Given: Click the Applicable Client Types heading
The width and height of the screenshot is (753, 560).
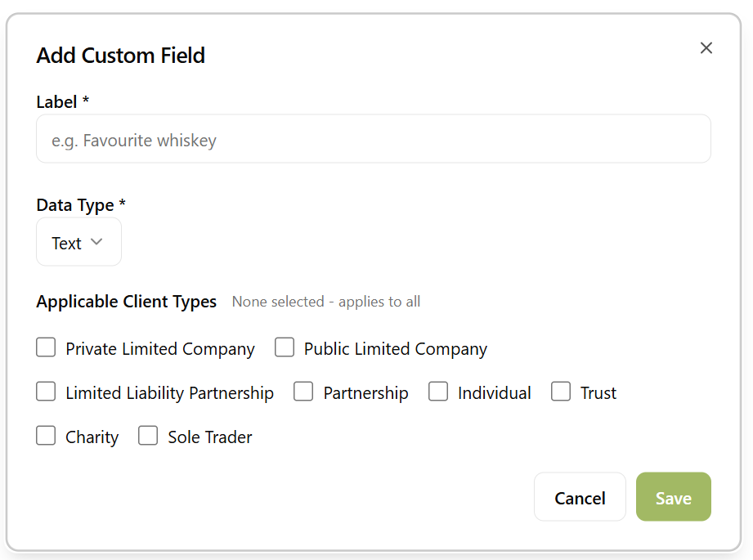Looking at the screenshot, I should tap(126, 301).
